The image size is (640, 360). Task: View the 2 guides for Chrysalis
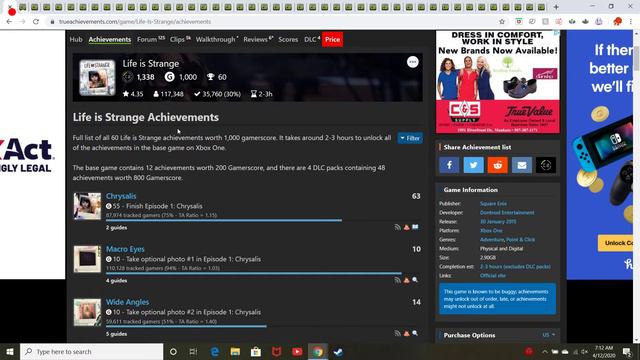(x=116, y=228)
